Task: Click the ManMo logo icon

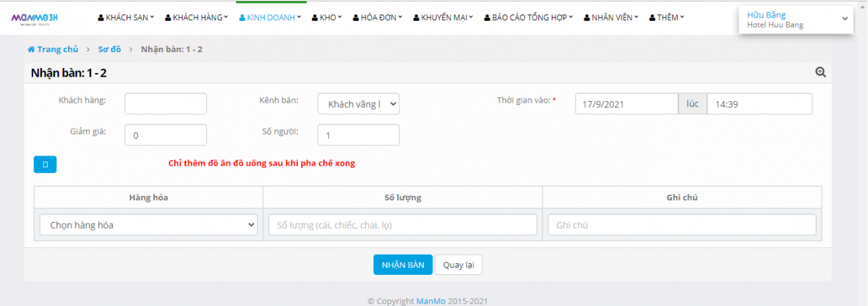Action: pos(34,17)
